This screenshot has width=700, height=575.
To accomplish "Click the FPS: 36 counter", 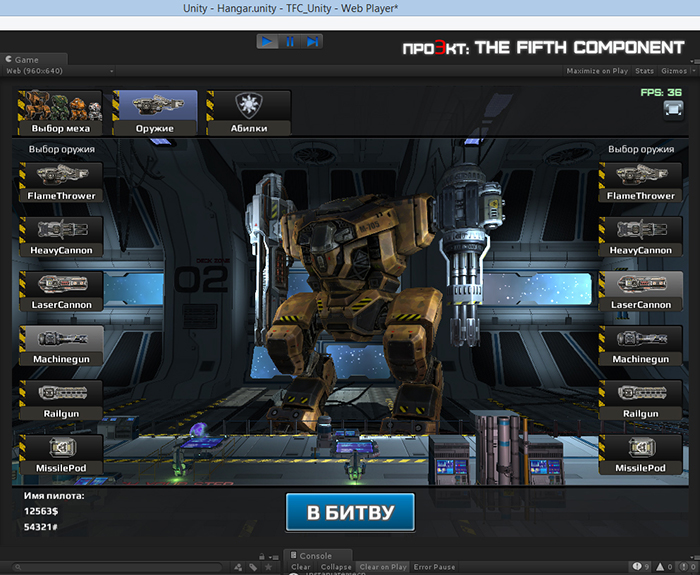I will pos(661,92).
